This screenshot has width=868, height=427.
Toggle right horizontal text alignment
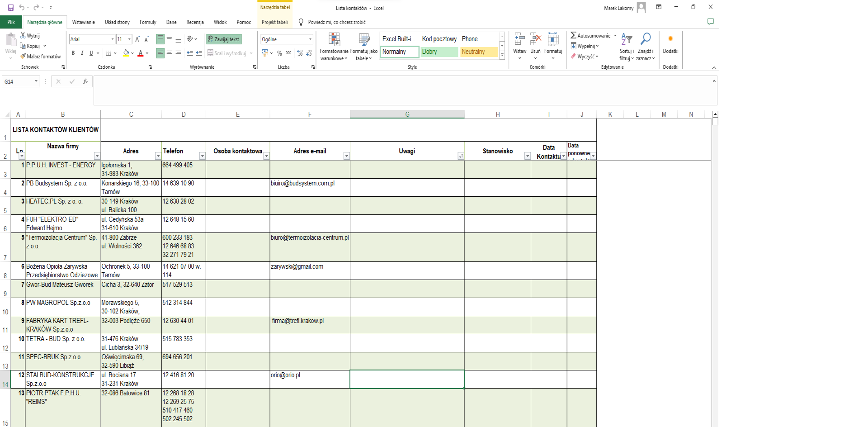click(178, 53)
